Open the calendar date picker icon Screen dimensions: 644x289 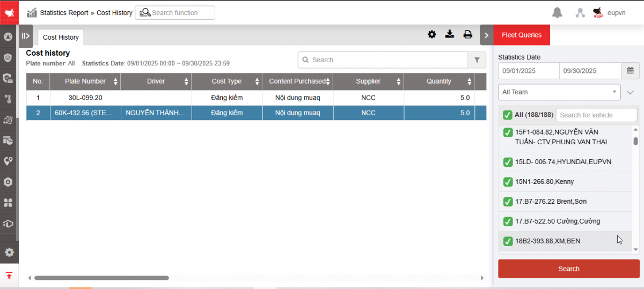tap(630, 71)
